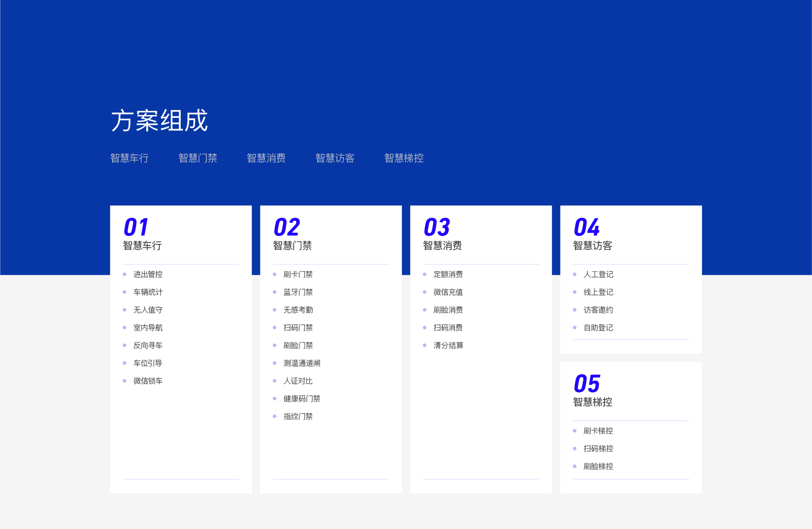Switch to the 智慧梯控 tab
Image resolution: width=812 pixels, height=529 pixels.
pyautogui.click(x=404, y=158)
